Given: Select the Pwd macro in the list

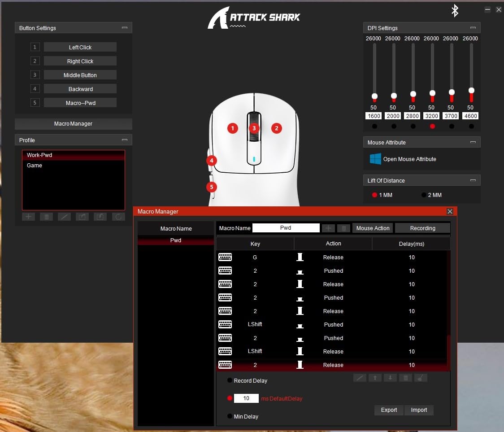Looking at the screenshot, I should click(x=175, y=240).
